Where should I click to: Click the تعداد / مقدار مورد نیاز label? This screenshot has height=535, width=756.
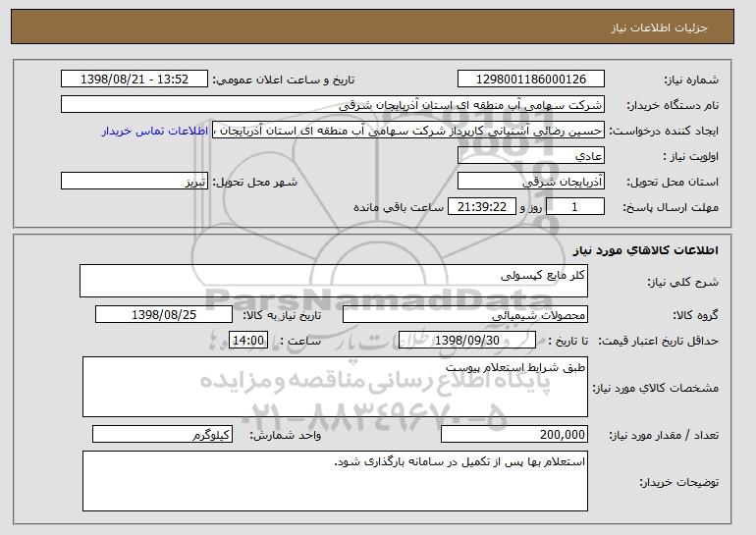pyautogui.click(x=664, y=435)
